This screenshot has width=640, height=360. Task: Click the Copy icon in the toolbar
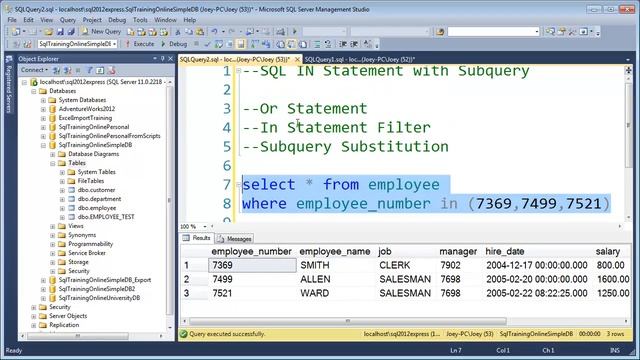point(189,32)
